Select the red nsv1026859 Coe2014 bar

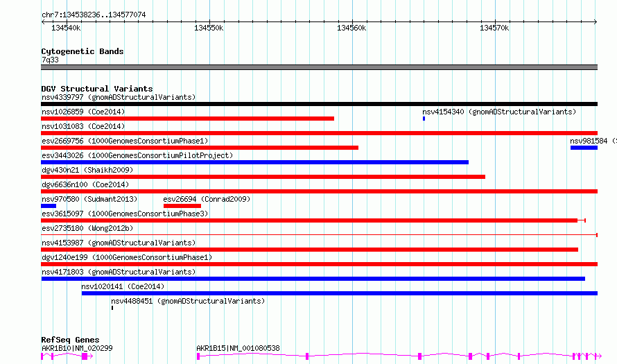click(187, 119)
